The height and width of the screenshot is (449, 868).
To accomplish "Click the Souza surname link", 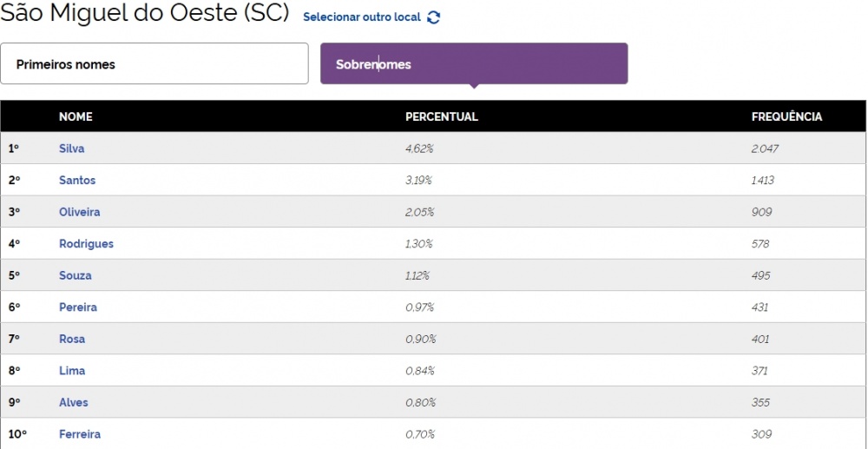I will coord(75,275).
